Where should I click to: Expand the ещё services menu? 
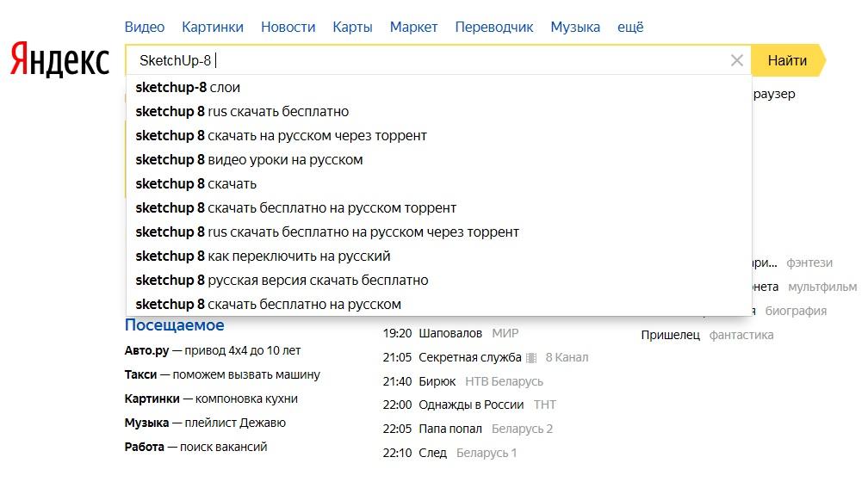[630, 28]
